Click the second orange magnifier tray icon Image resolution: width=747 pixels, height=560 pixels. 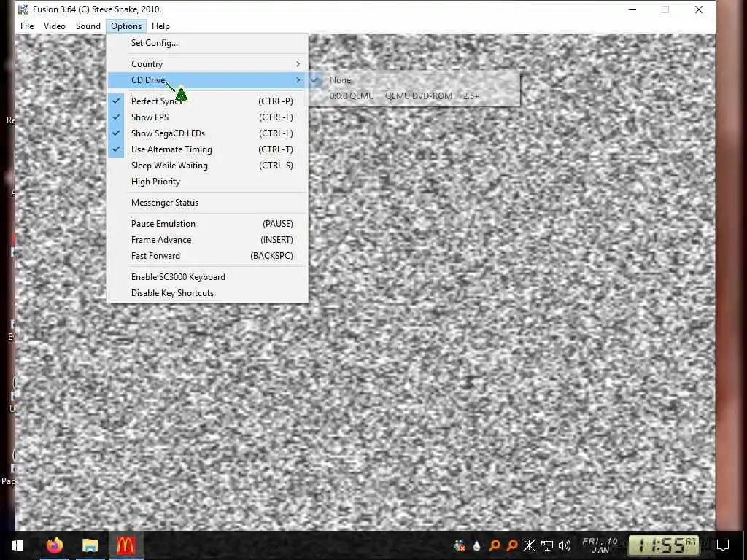(512, 545)
